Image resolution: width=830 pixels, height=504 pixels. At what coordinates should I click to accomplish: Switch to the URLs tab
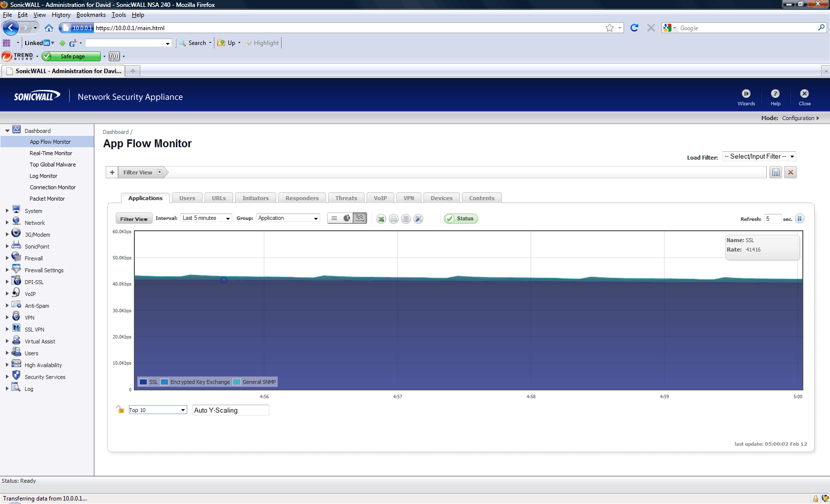point(219,198)
